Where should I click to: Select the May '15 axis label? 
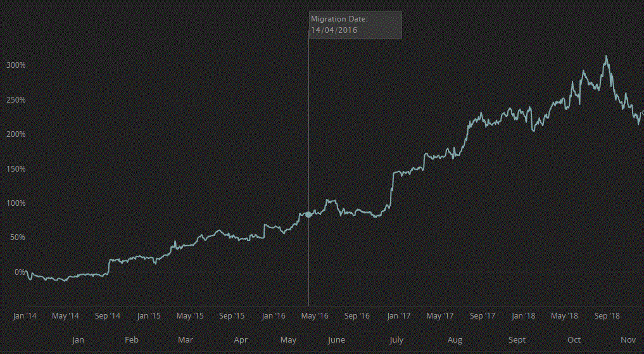click(x=190, y=316)
